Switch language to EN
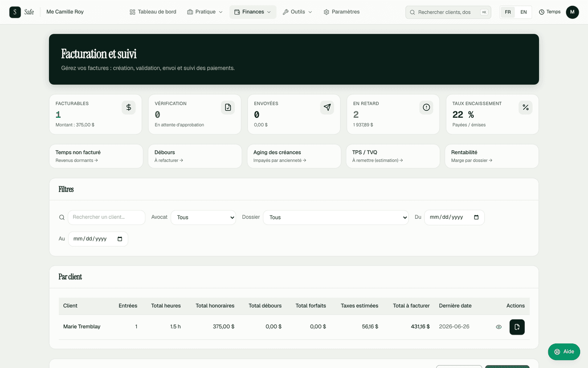Screen dimensions: 588x368 (x=523, y=12)
